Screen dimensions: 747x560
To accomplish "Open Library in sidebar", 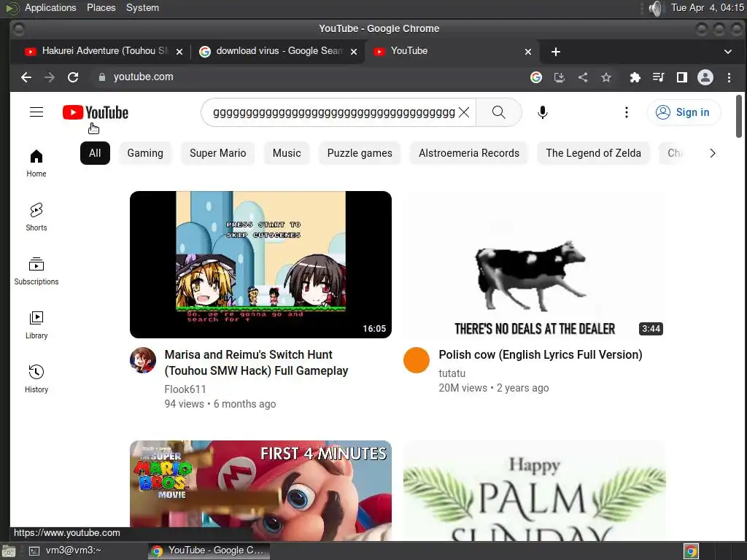I will (36, 325).
